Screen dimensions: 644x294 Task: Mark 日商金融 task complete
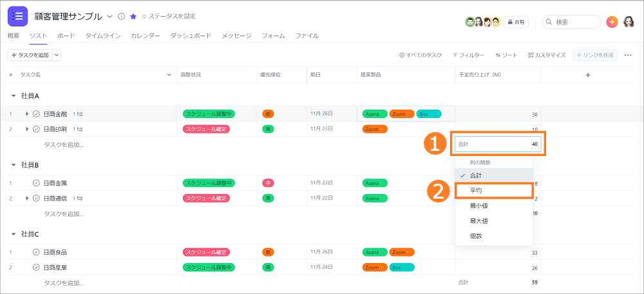[36, 114]
